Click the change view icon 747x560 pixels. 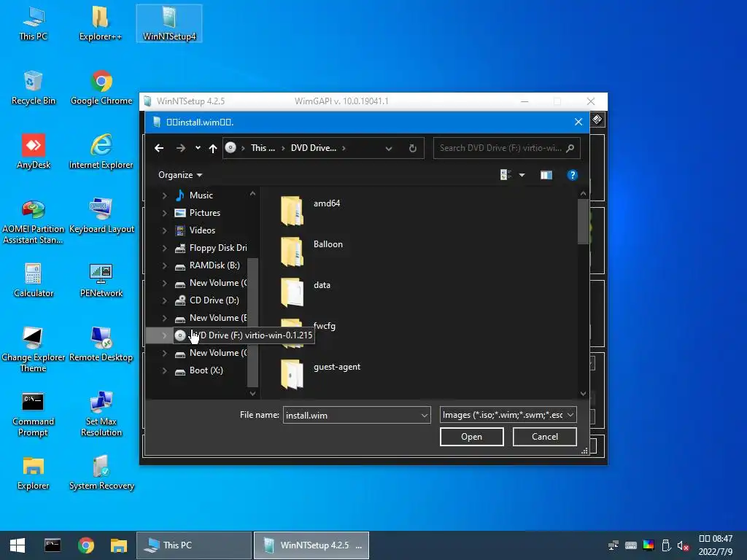pos(506,175)
